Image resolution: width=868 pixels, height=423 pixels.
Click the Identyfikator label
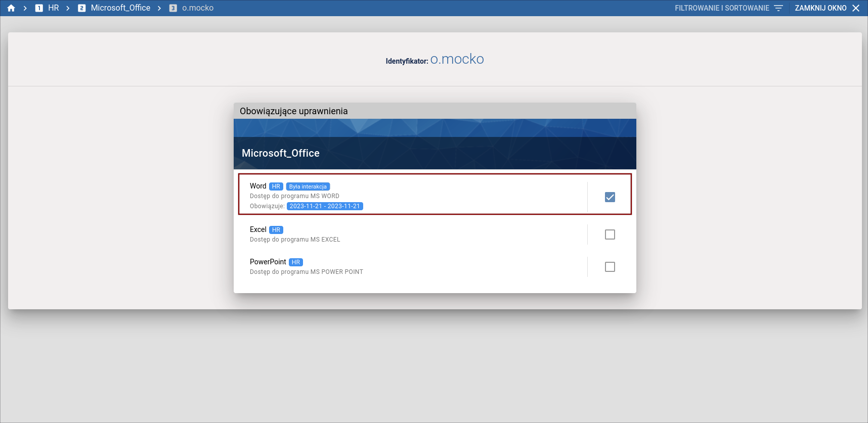tap(407, 61)
